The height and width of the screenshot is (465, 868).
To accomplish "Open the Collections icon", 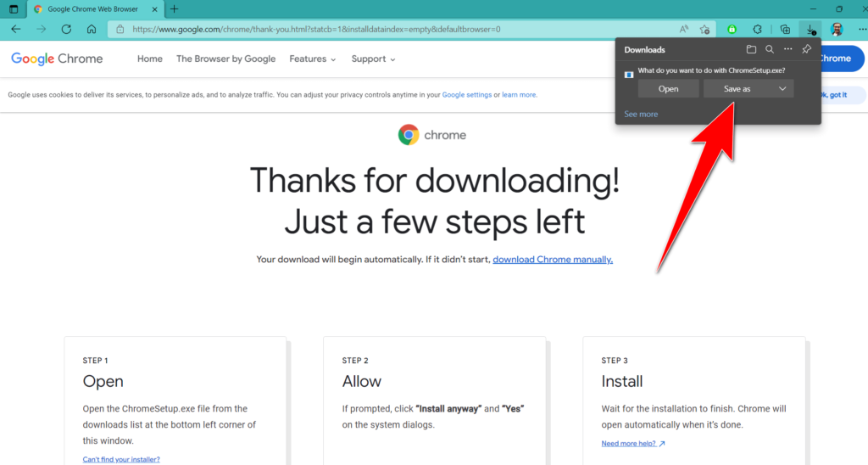I will (x=785, y=30).
